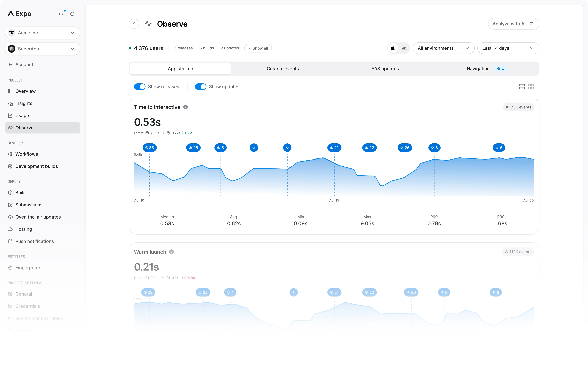
Task: Switch to the list layout view icon
Action: (x=522, y=87)
